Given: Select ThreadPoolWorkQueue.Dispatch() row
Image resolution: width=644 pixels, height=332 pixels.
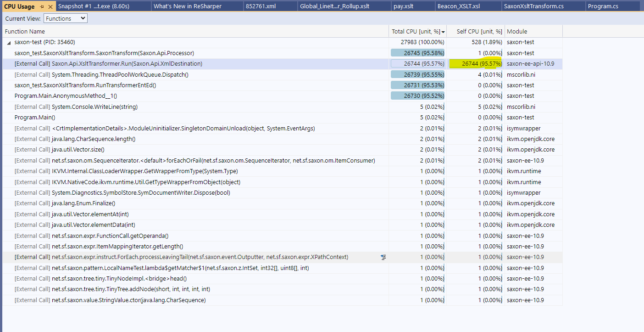Looking at the screenshot, I should (282, 74).
